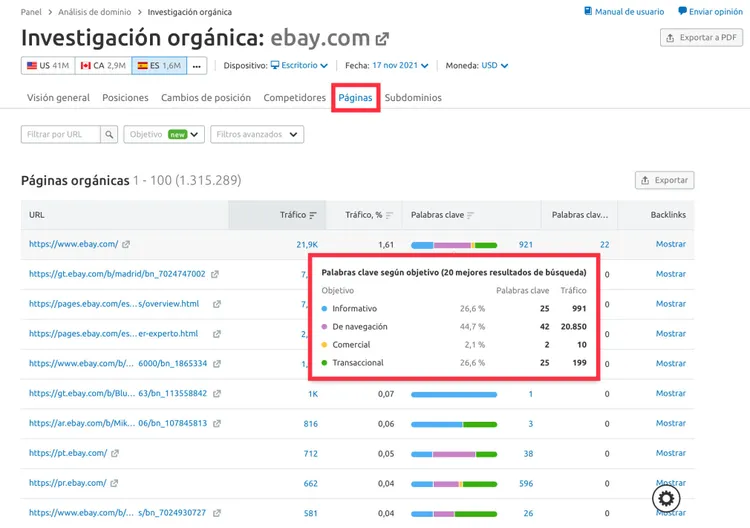Viewport: 750px width, 528px height.
Task: Open the external link icon for the er-experto.html URL
Action: coord(217,334)
